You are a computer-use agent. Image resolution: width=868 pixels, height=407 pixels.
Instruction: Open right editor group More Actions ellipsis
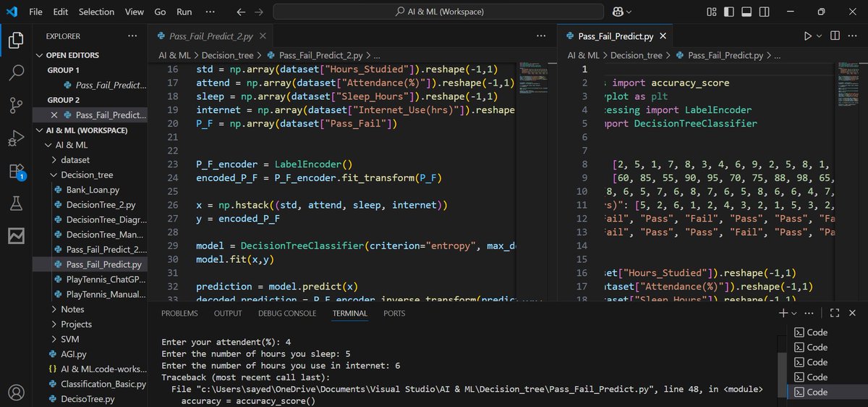pos(852,35)
